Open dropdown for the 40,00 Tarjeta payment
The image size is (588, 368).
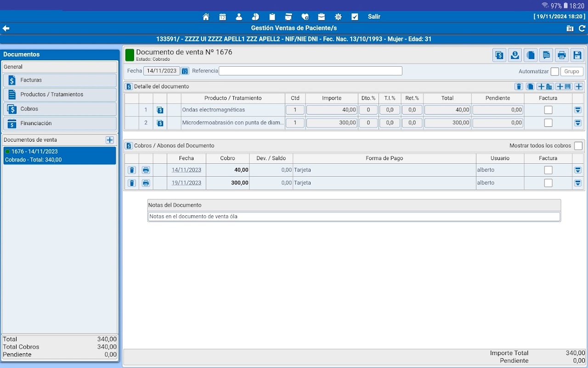(x=578, y=170)
